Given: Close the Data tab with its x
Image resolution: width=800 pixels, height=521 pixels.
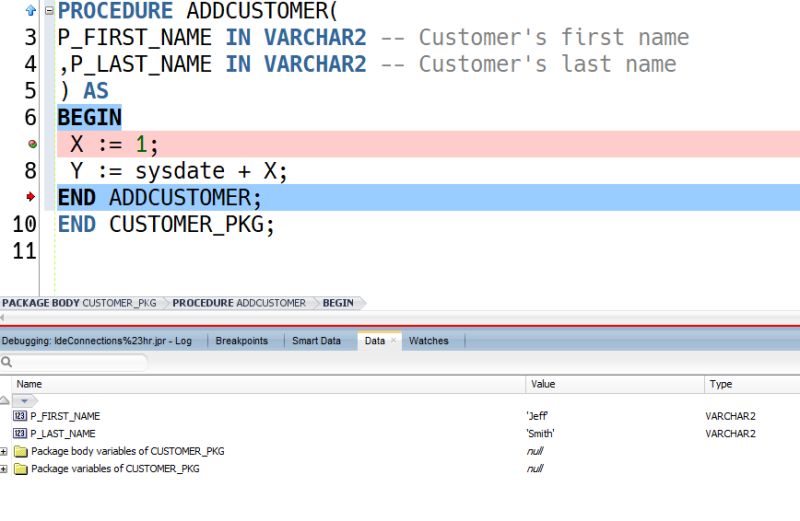Looking at the screenshot, I should [x=393, y=340].
